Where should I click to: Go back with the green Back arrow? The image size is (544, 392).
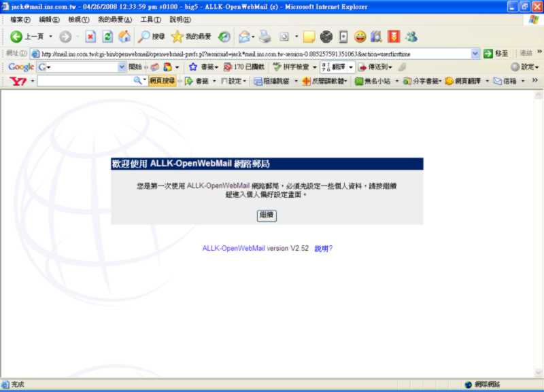(x=16, y=37)
